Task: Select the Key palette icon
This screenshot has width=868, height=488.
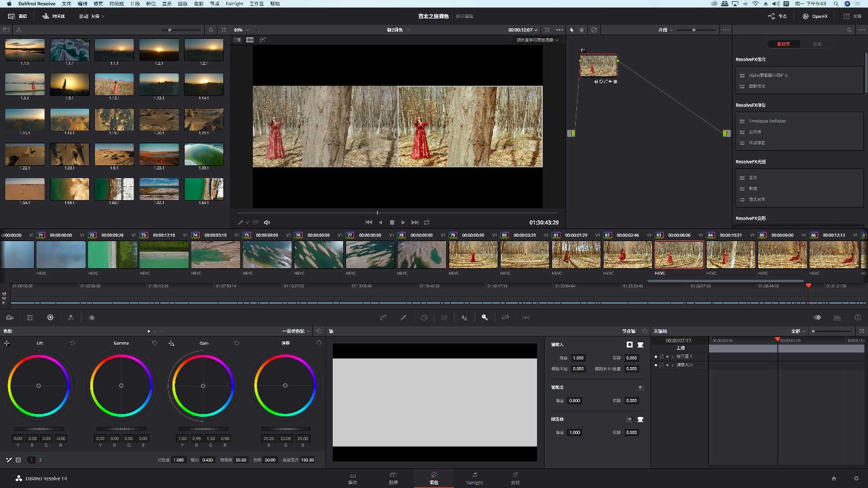Action: [485, 317]
